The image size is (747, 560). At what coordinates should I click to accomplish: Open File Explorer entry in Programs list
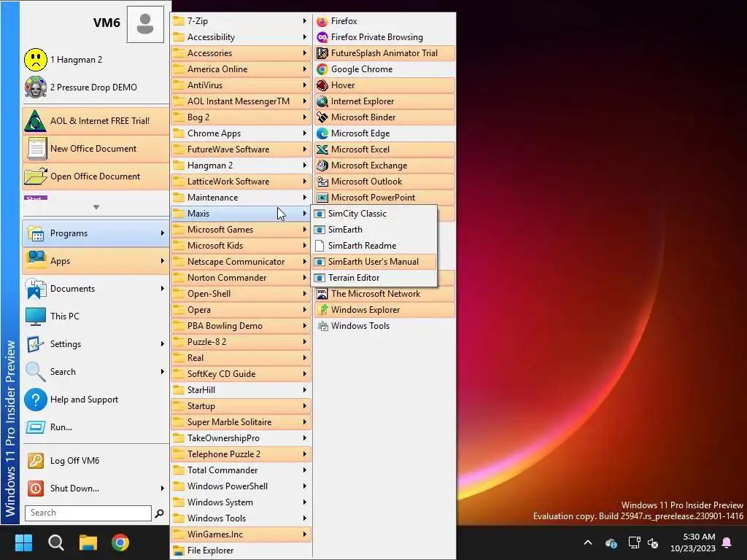pyautogui.click(x=241, y=551)
